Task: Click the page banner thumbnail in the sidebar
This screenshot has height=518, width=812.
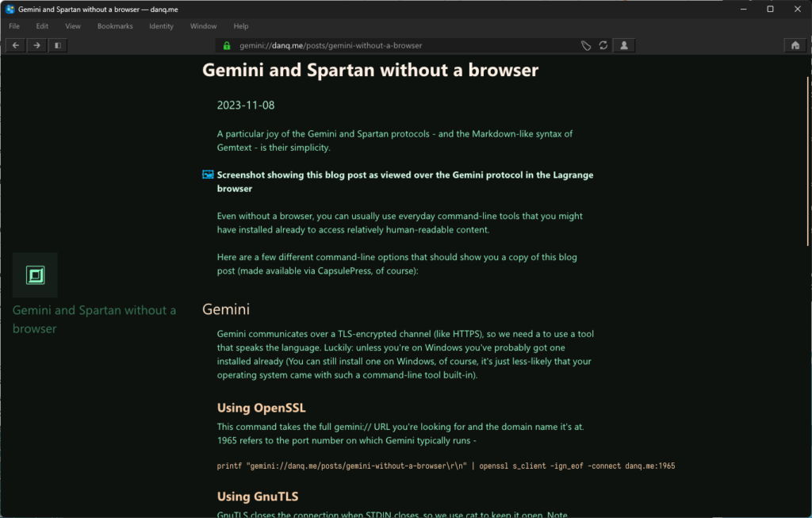Action: coord(36,275)
